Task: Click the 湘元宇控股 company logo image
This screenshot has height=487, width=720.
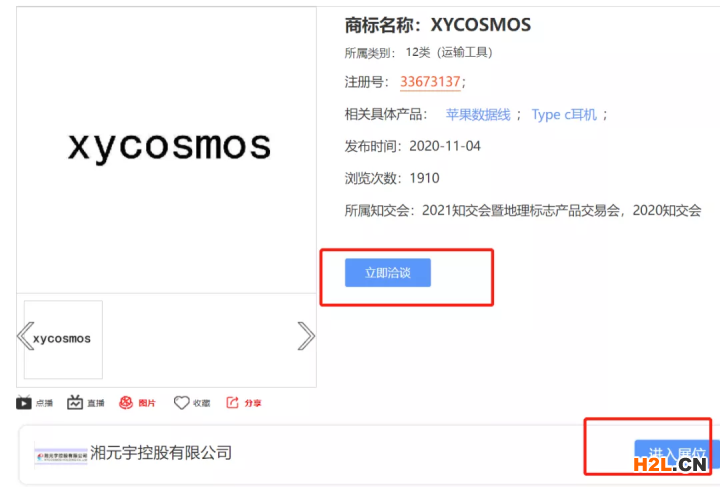Action: click(x=61, y=456)
